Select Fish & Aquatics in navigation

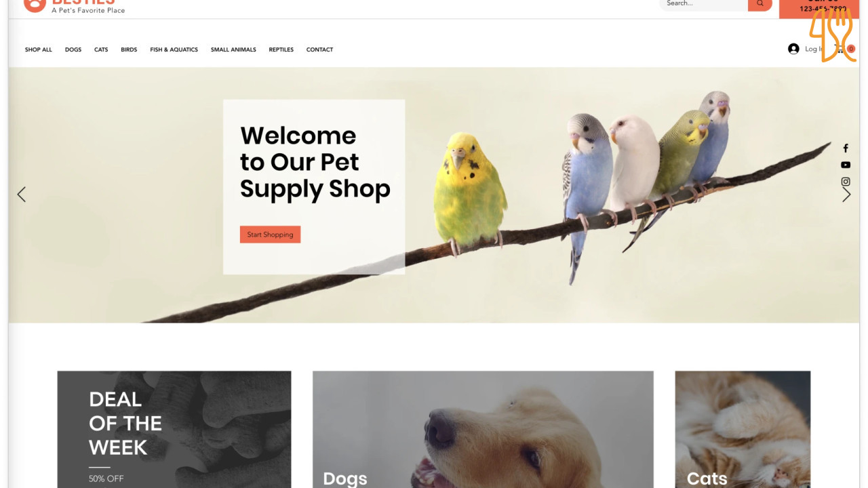pyautogui.click(x=174, y=49)
